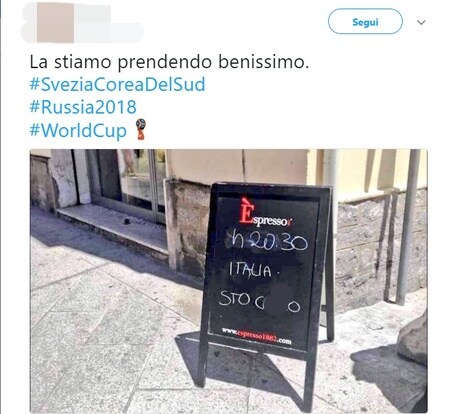Open the #SveziaCoreaDelSud hashtag

coord(117,84)
